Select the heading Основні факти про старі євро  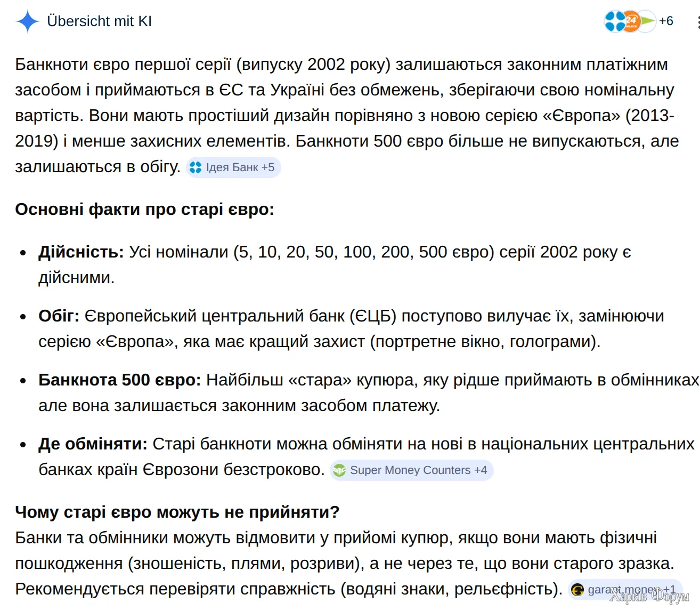(x=145, y=209)
